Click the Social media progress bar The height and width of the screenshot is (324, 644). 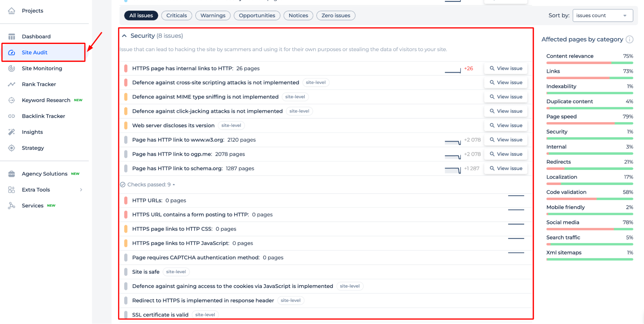coord(590,229)
